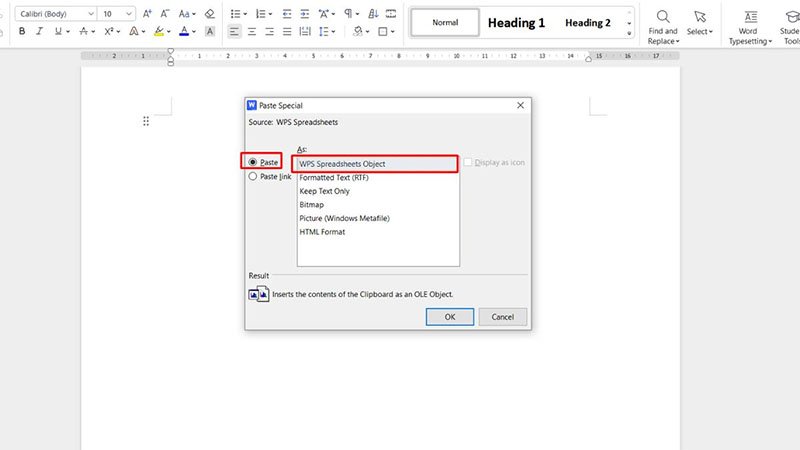Image resolution: width=800 pixels, height=450 pixels.
Task: Close the Paste Special dialog
Action: 520,105
